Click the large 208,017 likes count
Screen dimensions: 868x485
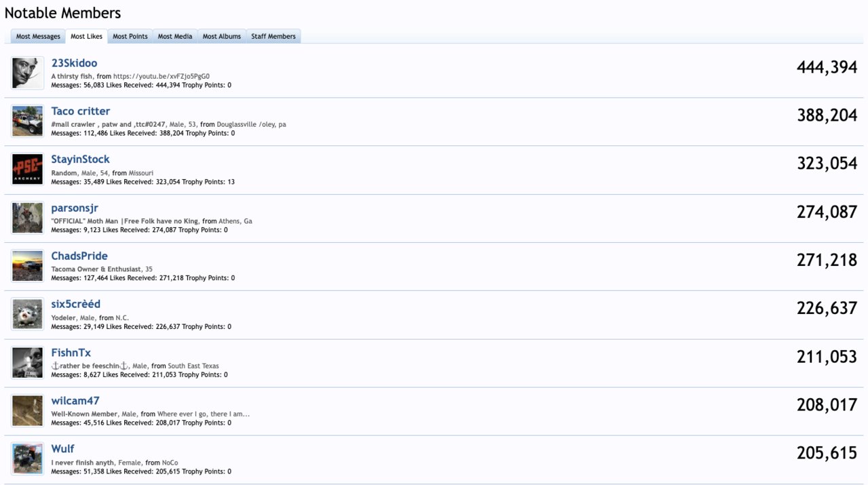(827, 406)
